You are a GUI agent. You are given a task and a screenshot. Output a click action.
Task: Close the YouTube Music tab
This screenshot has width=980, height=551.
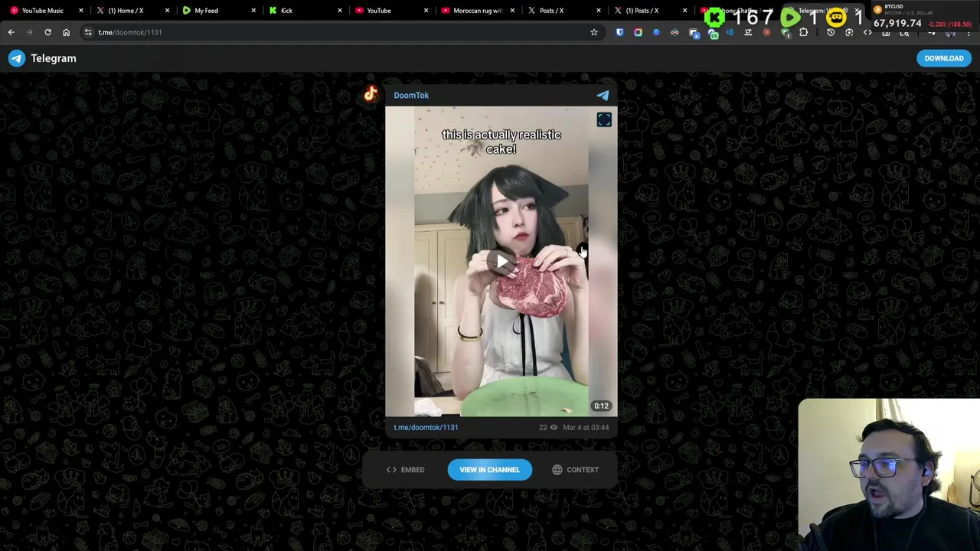(80, 11)
